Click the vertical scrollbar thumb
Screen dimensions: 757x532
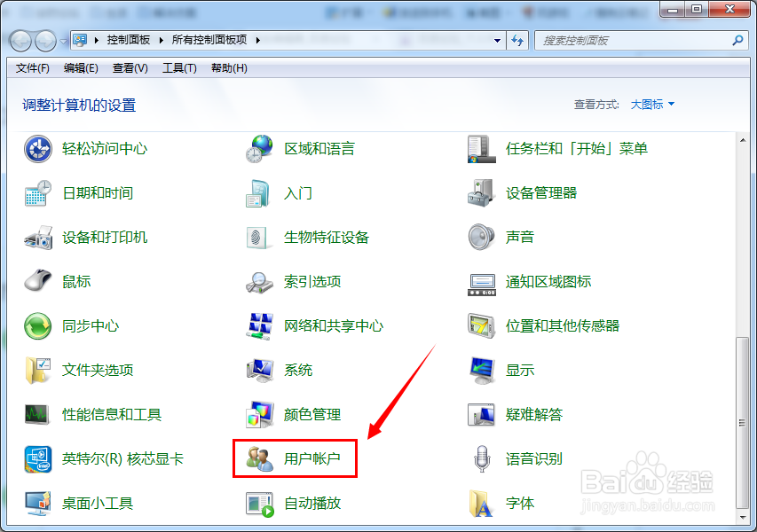click(743, 423)
